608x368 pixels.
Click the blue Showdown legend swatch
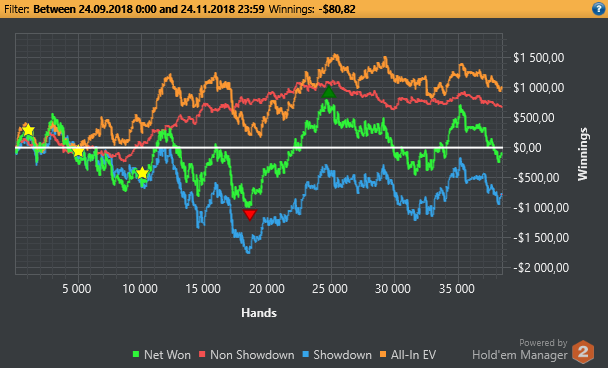click(306, 354)
